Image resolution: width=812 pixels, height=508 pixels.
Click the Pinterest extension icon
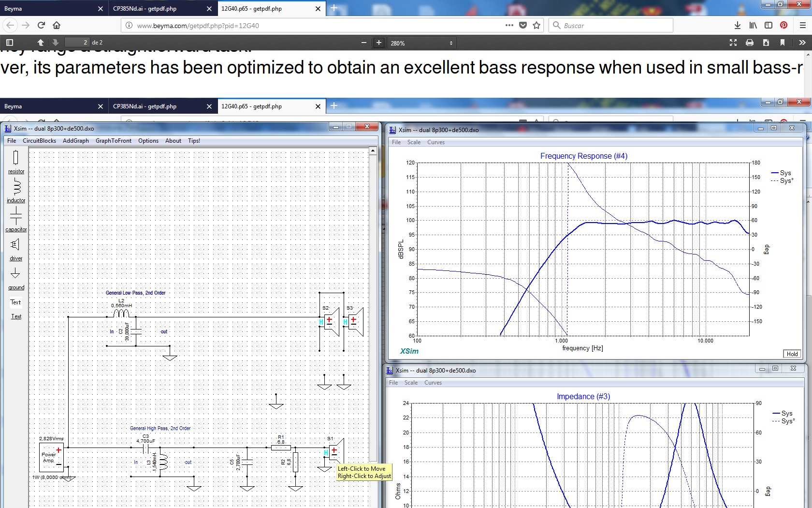784,25
